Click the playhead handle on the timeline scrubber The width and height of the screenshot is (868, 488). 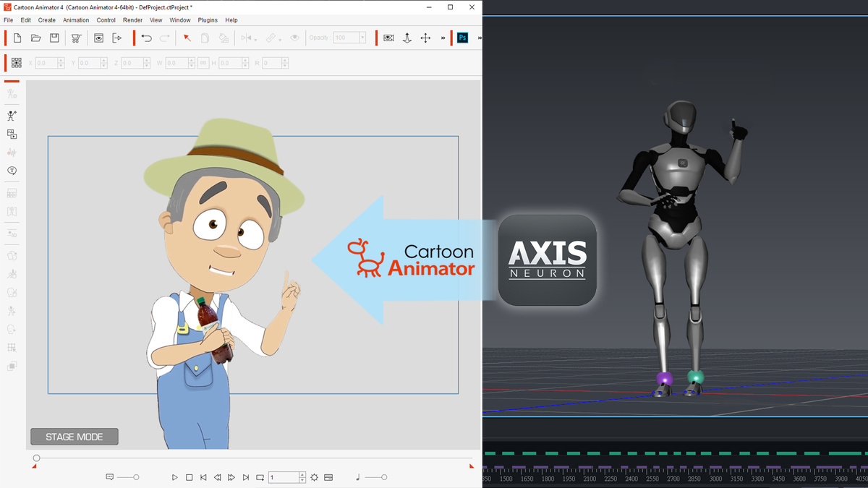[x=36, y=458]
